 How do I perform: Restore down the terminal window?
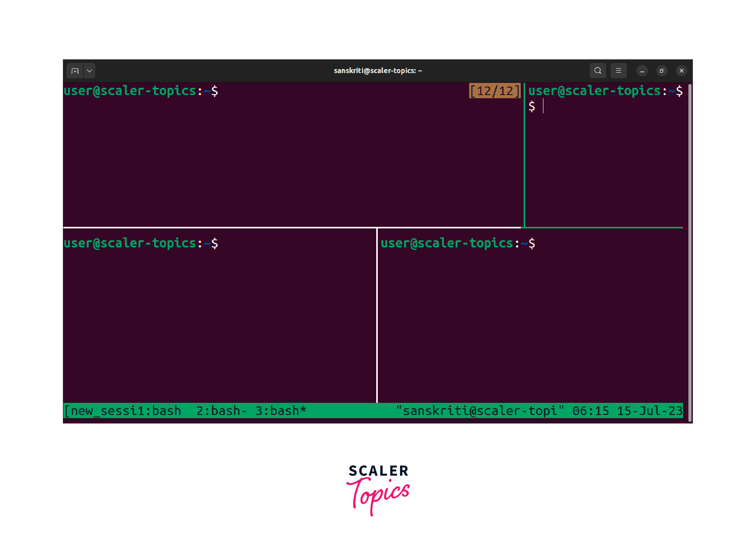pos(661,71)
